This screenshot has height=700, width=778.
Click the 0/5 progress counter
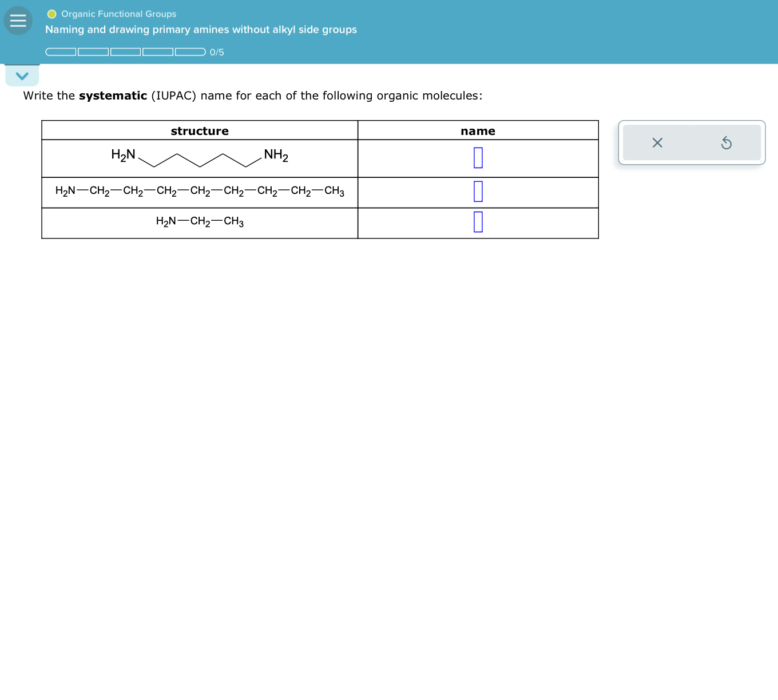[216, 52]
